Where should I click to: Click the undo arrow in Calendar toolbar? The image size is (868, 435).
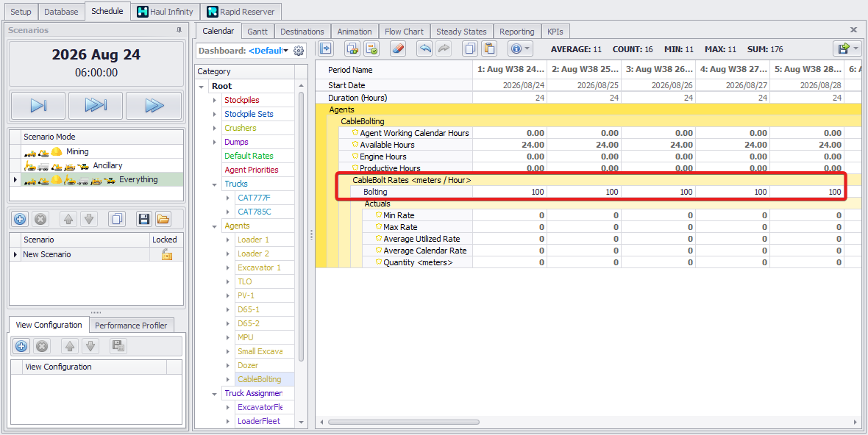424,49
